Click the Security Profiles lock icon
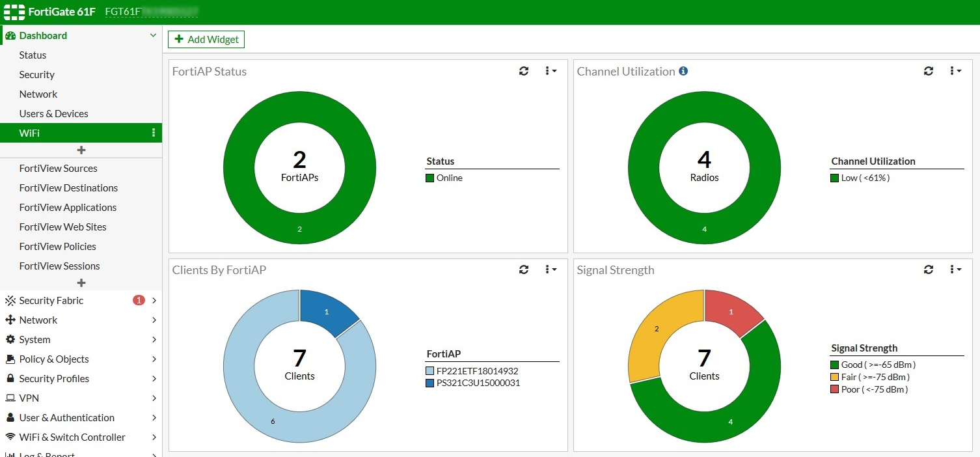Viewport: 980px width, 457px height. click(10, 379)
